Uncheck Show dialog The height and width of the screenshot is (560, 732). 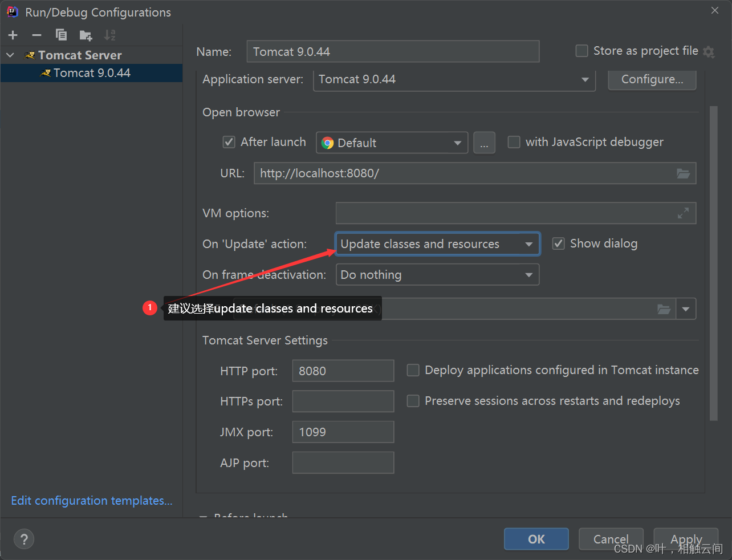point(559,244)
